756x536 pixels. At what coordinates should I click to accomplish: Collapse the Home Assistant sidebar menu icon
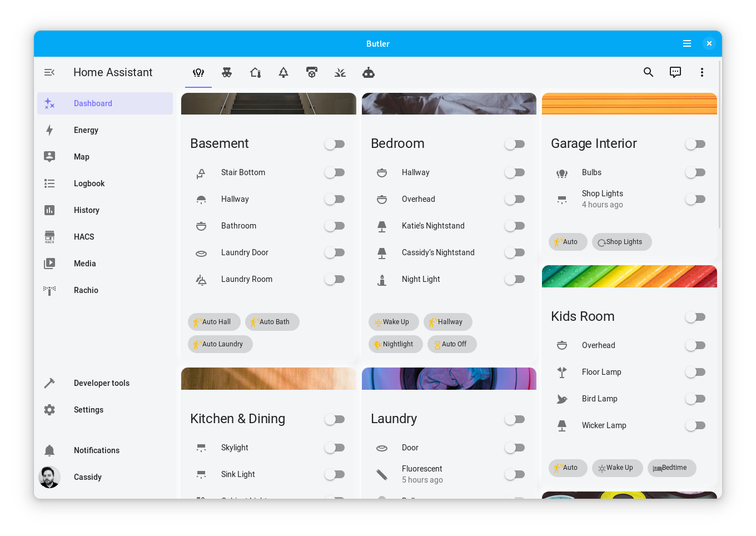tap(49, 72)
